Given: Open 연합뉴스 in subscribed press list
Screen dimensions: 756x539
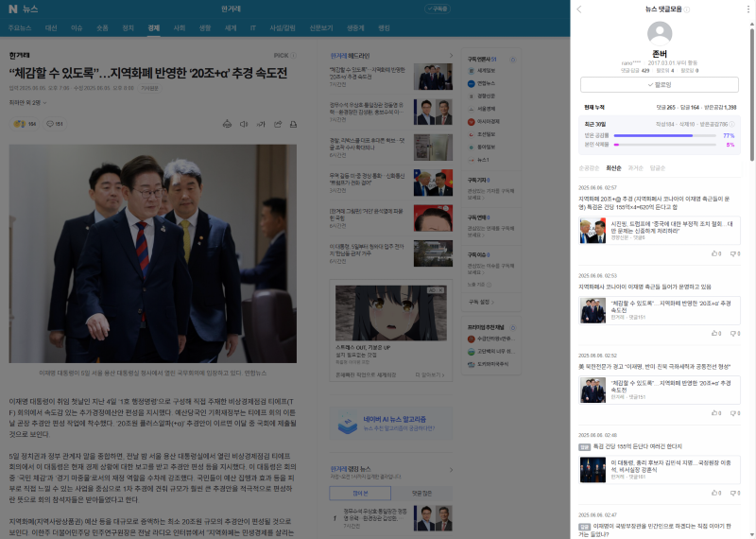Looking at the screenshot, I should tap(481, 83).
